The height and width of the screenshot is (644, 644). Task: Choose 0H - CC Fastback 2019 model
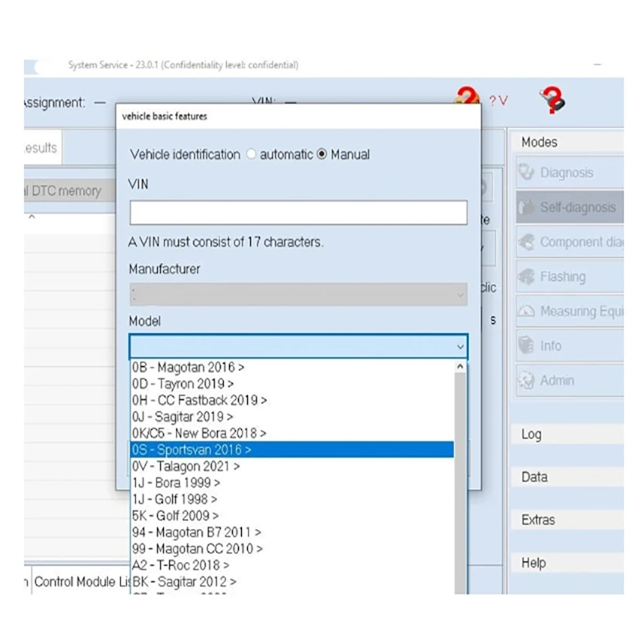[292, 400]
